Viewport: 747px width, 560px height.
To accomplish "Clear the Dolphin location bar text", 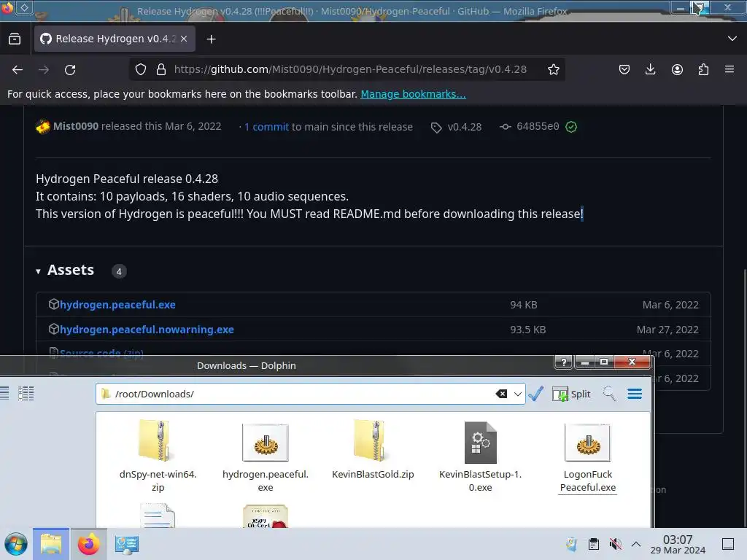I will coord(501,394).
